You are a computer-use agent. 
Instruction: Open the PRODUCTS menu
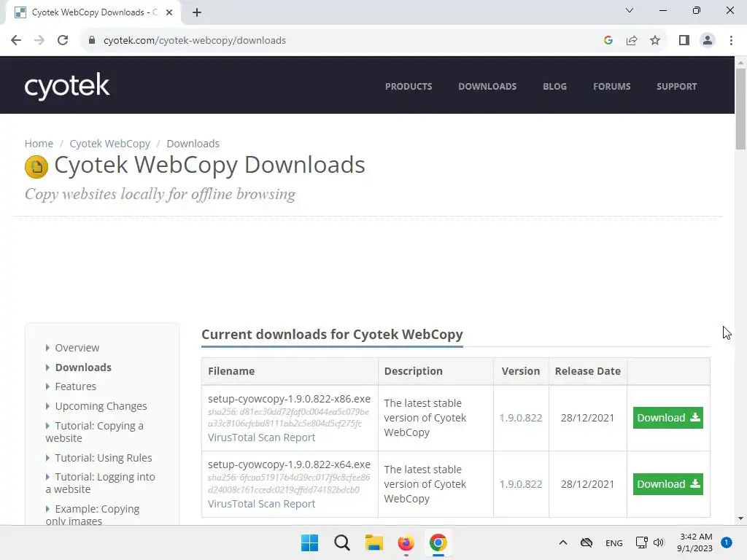(409, 87)
